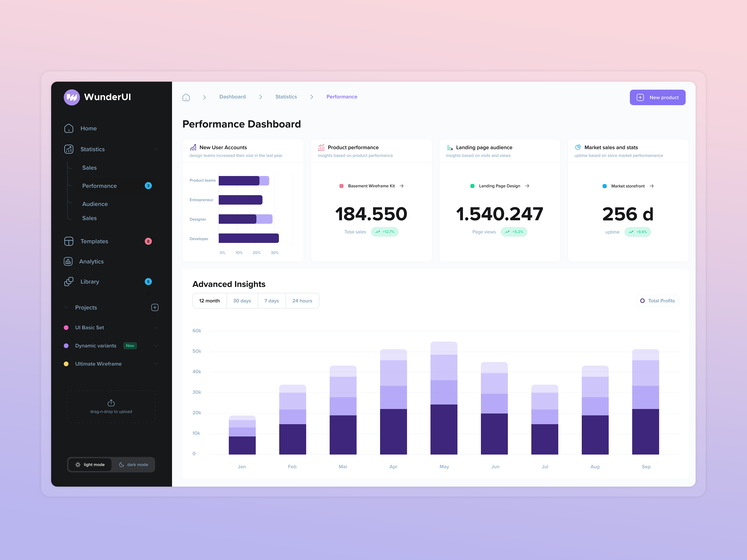The height and width of the screenshot is (560, 747).
Task: Select the Total Profits radio option
Action: (657, 301)
